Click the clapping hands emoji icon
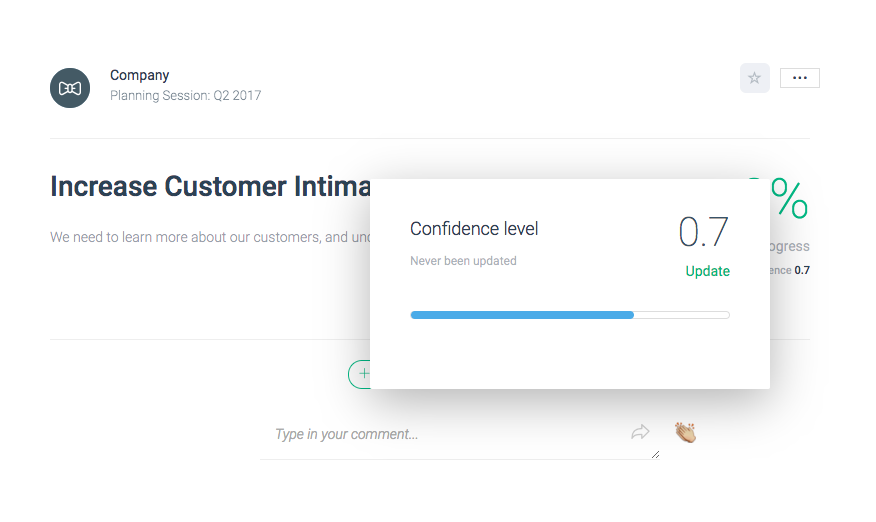 pyautogui.click(x=685, y=433)
